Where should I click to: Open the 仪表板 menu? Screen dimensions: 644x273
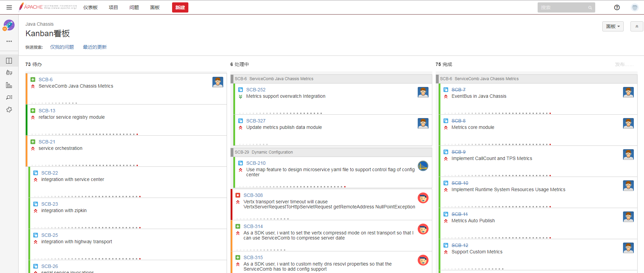pyautogui.click(x=90, y=7)
